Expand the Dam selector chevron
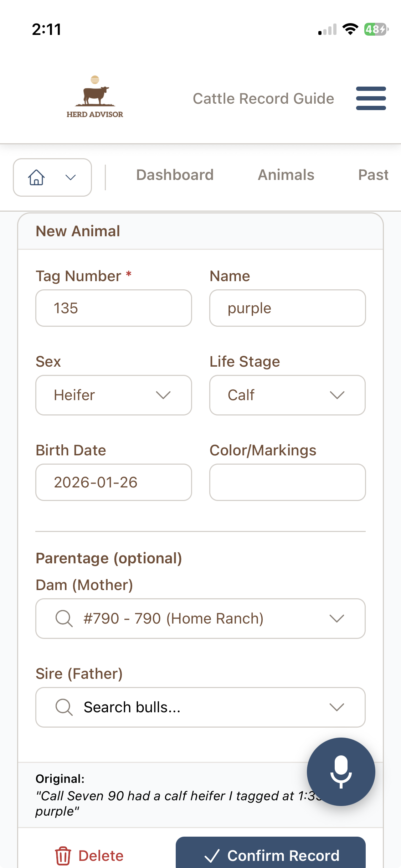Image resolution: width=401 pixels, height=868 pixels. pos(336,618)
